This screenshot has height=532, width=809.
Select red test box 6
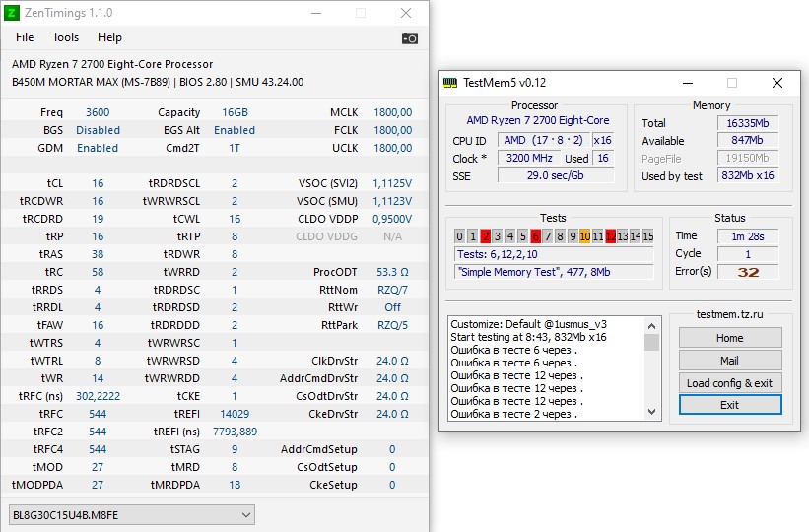coord(535,236)
